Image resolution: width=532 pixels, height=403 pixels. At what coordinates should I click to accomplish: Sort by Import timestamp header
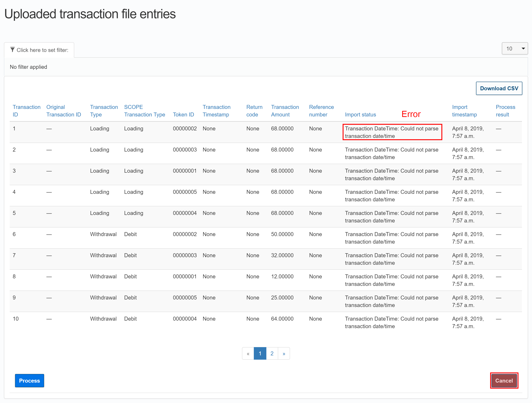click(x=464, y=111)
